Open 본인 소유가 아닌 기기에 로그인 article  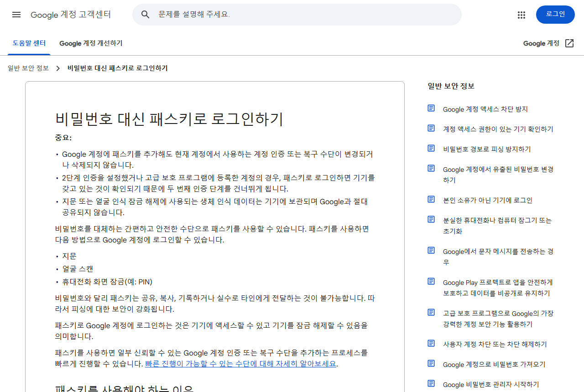pos(488,201)
